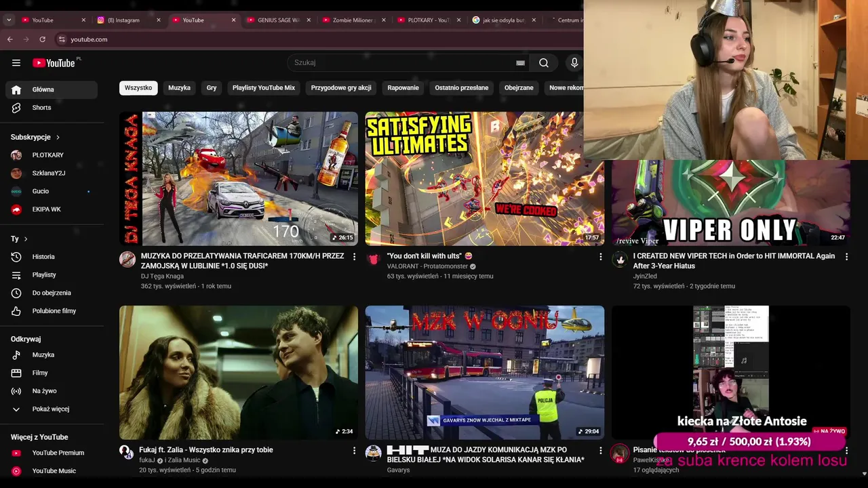Open VALORANT - Protatomonster channel name
Screen dimensions: 868x488
coord(427,266)
